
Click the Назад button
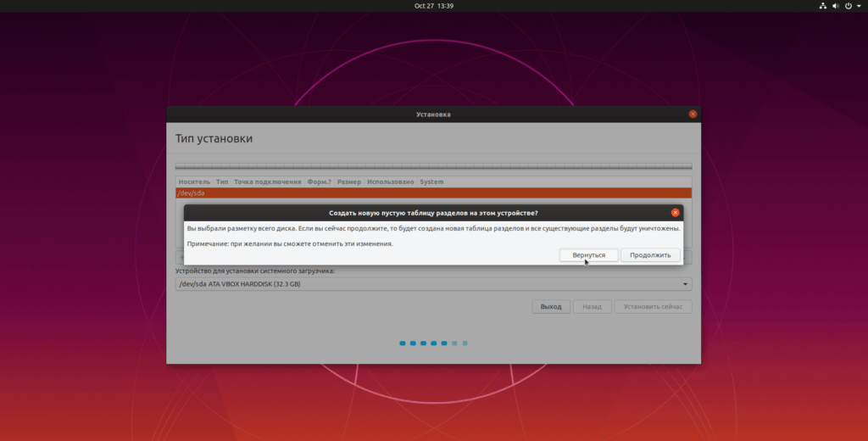(x=592, y=306)
